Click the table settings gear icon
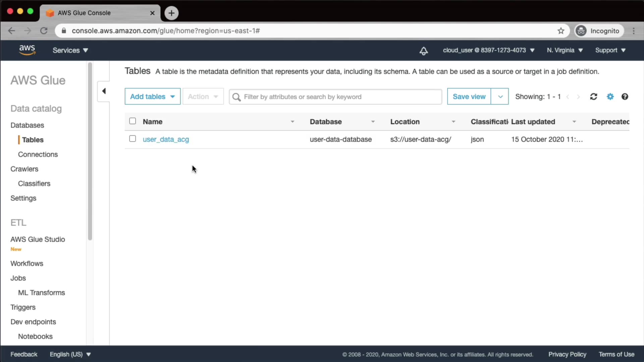This screenshot has width=644, height=362. point(610,97)
